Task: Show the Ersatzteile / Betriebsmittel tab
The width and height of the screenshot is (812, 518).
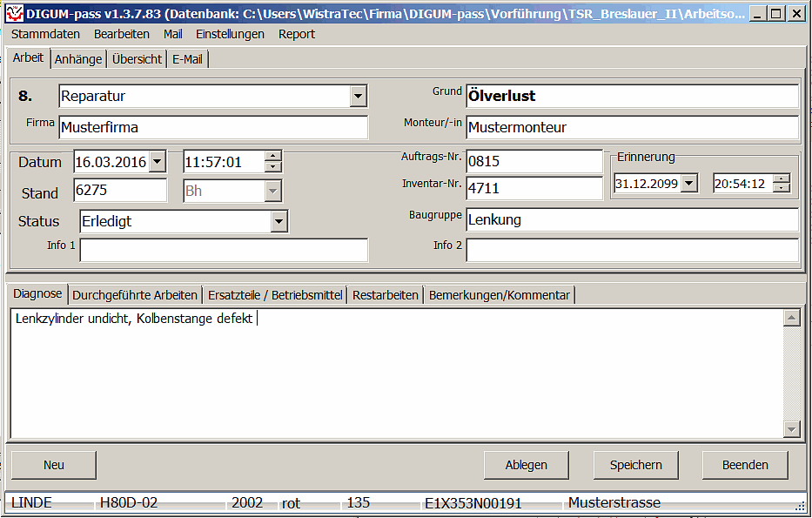Action: click(275, 295)
